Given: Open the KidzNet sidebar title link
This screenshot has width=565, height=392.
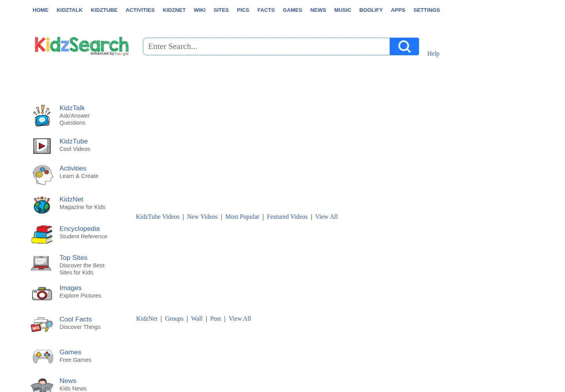Looking at the screenshot, I should click(x=71, y=199).
